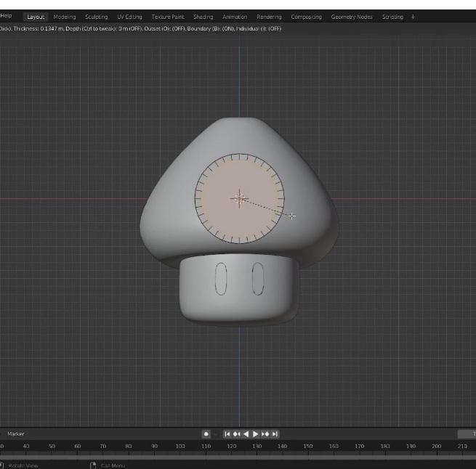Image resolution: width=476 pixels, height=469 pixels.
Task: Click the 'Call Menu' status bar hint
Action: click(x=113, y=465)
